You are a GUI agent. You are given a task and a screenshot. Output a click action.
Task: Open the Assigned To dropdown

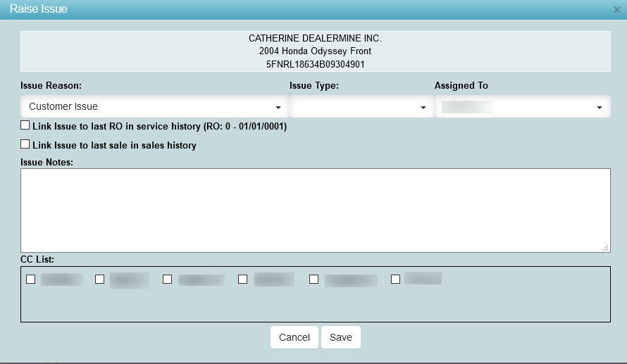[522, 107]
